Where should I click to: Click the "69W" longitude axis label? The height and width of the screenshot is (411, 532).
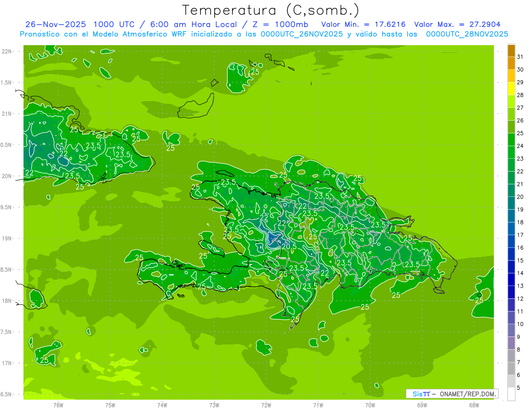tap(422, 405)
